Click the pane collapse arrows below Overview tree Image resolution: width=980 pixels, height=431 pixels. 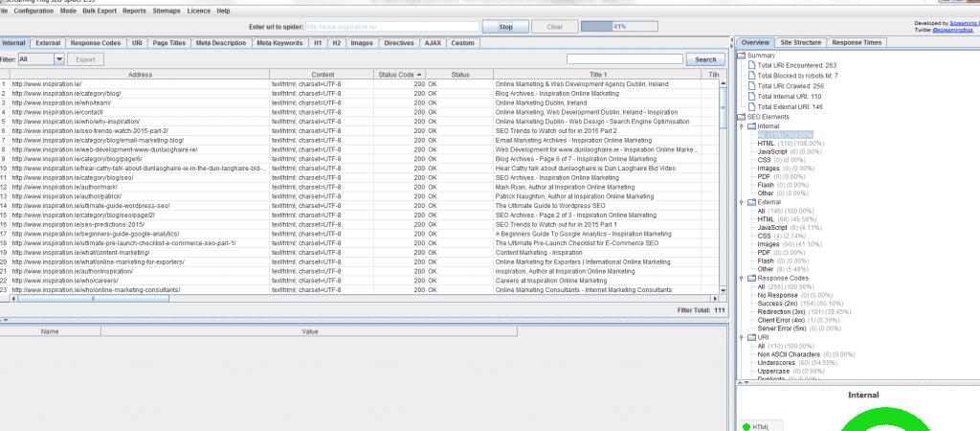point(743,381)
